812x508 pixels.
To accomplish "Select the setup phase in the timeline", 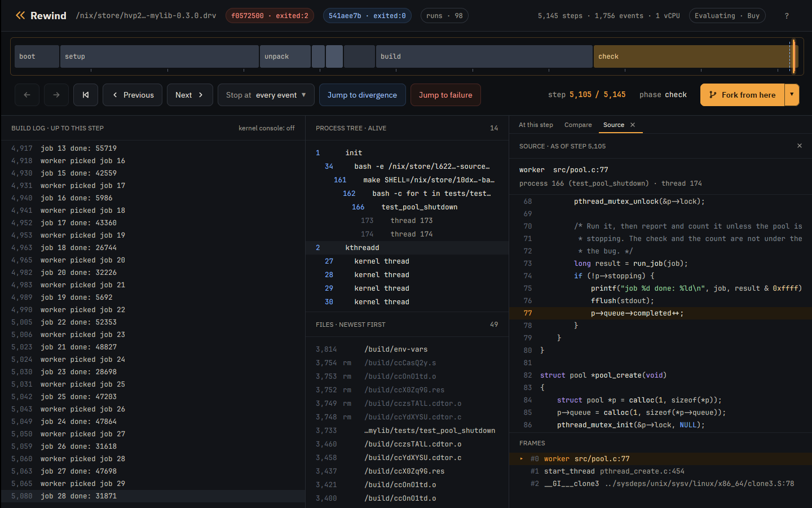I will point(159,56).
